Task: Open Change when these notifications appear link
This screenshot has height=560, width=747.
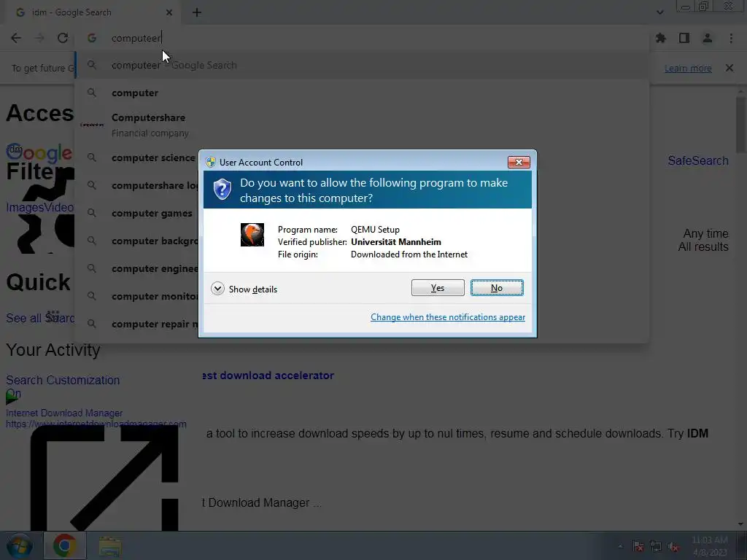Action: [448, 317]
